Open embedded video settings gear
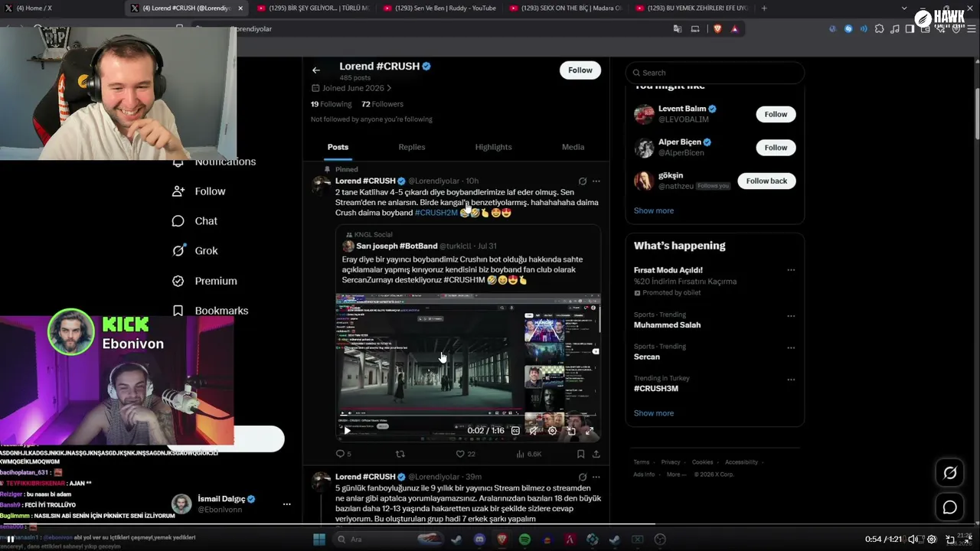 pos(552,431)
